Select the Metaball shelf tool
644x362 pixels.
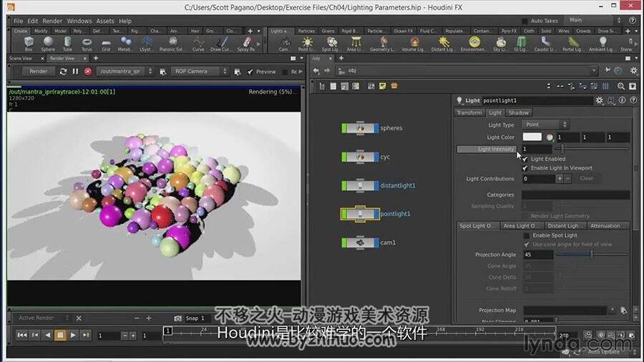[125, 44]
